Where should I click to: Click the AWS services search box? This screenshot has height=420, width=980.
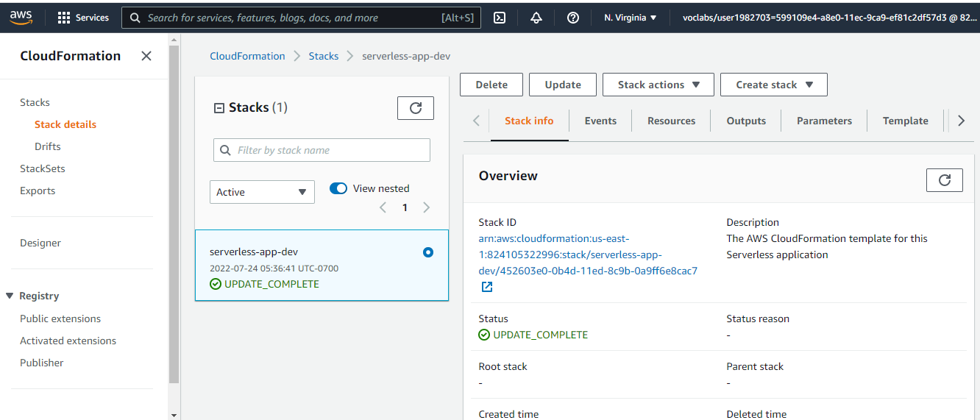pyautogui.click(x=301, y=18)
